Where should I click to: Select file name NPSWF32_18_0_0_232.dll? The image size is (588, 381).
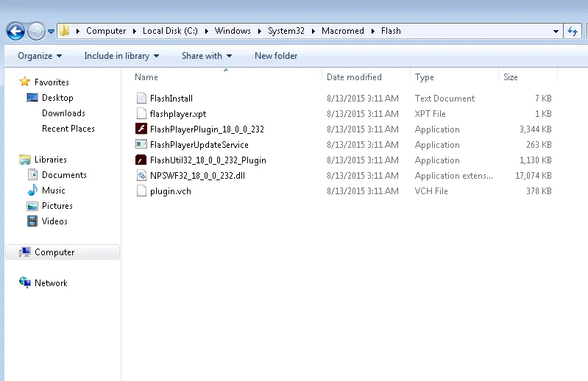point(197,176)
